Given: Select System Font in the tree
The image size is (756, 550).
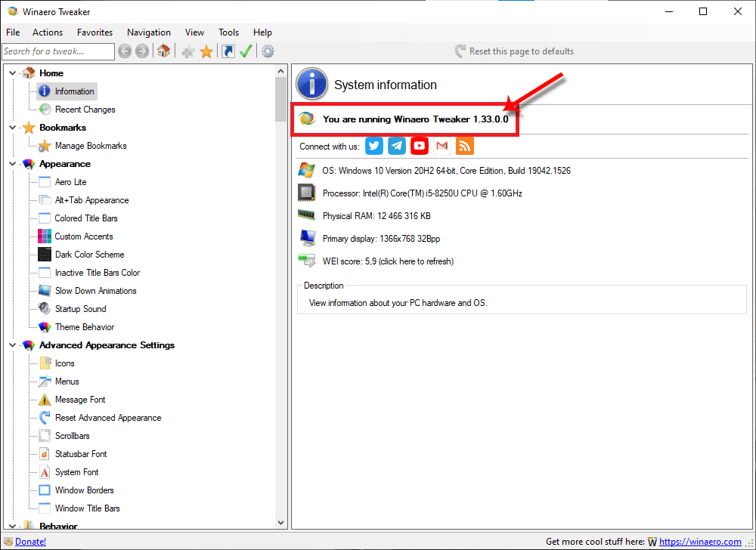Looking at the screenshot, I should tap(76, 472).
